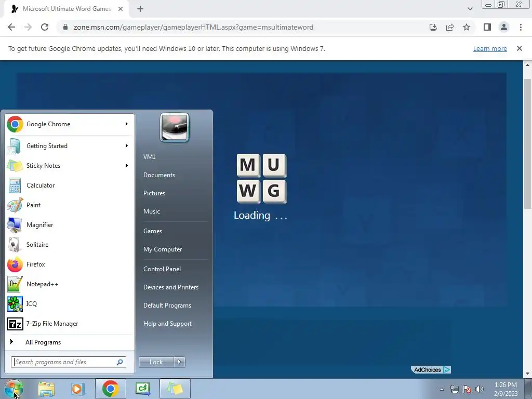The image size is (532, 399).
Task: Click the site lock icon in address bar
Action: click(x=65, y=27)
